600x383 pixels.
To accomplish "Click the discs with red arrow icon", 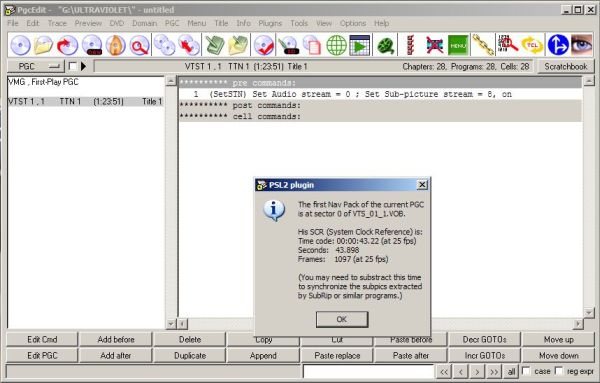I will (x=189, y=45).
